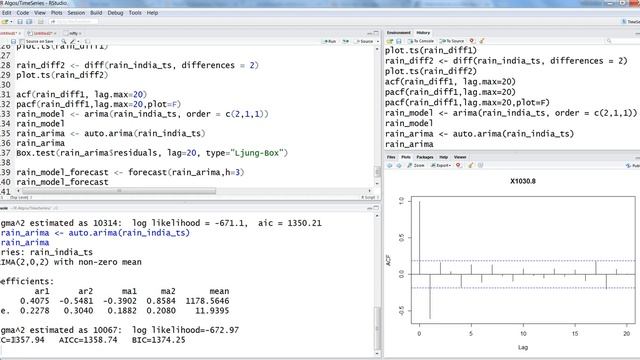Click the load history icon

(x=390, y=41)
